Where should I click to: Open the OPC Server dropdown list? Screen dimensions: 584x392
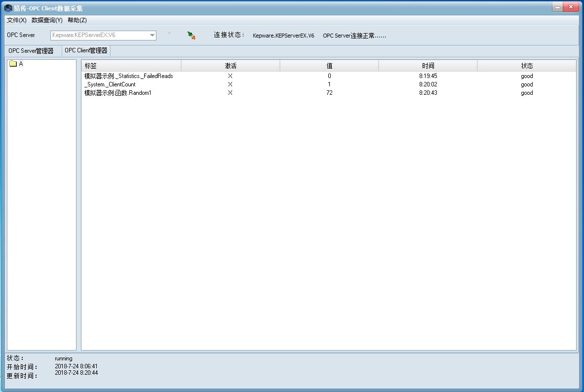tap(152, 36)
